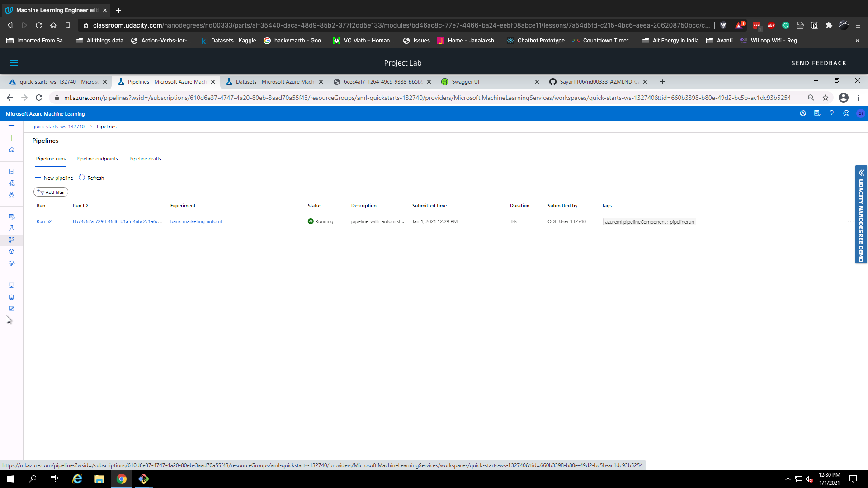Image resolution: width=868 pixels, height=488 pixels.
Task: Expand the left navigation hamburger menu
Action: (12, 127)
